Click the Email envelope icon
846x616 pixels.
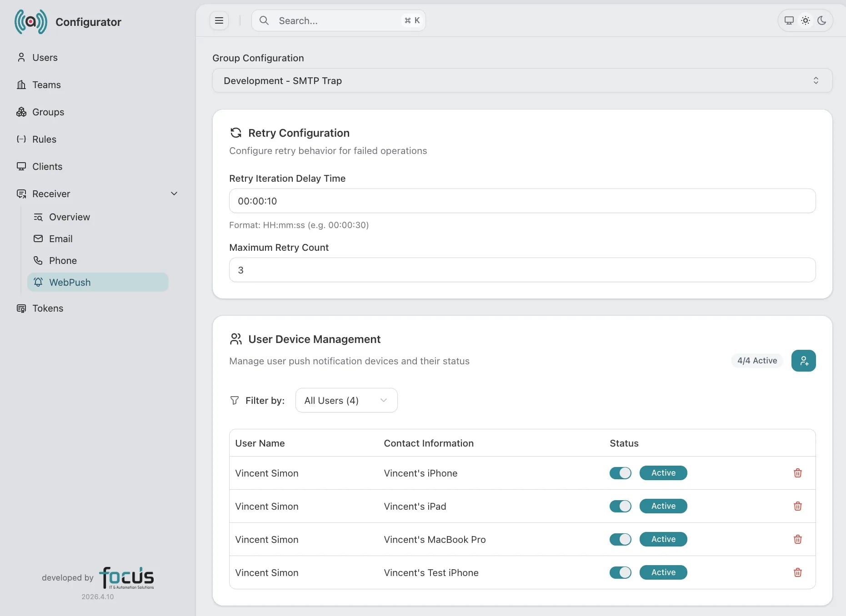[x=38, y=239]
